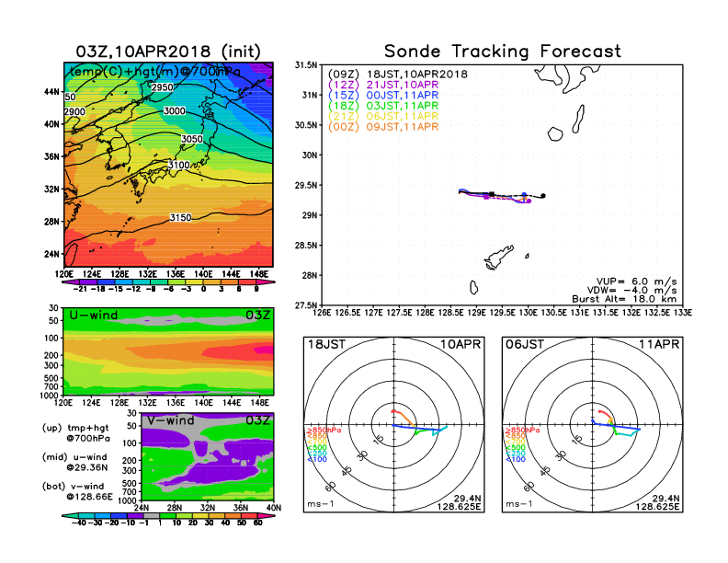This screenshot has width=728, height=563.
Task: Click the "Sonde Tracking Forecast" title
Action: pos(502,52)
